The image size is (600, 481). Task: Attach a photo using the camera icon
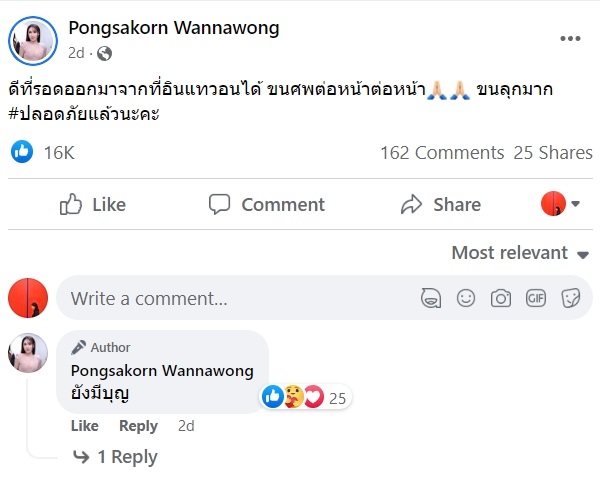[x=501, y=298]
